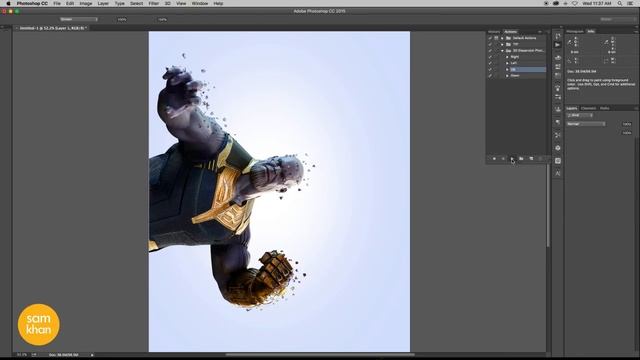Toggle the Up action checkmark
The width and height of the screenshot is (640, 360).
[x=490, y=69]
